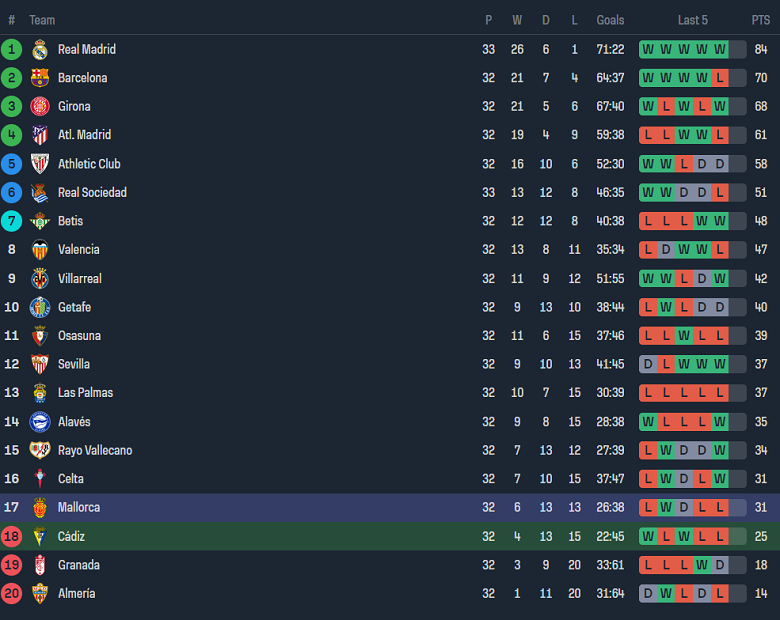Click the Athletic Club crest
Screen dimensions: 780x620
40,164
